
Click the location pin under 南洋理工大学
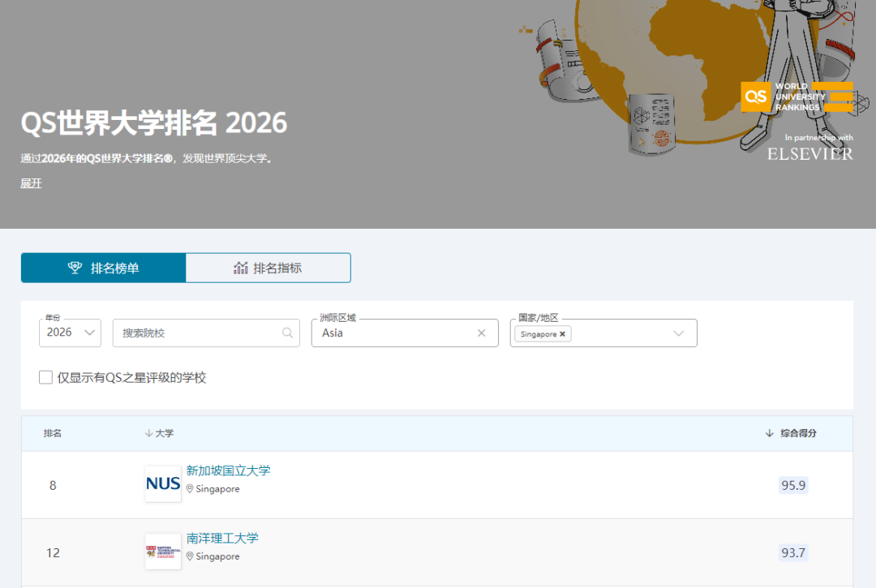click(x=188, y=557)
